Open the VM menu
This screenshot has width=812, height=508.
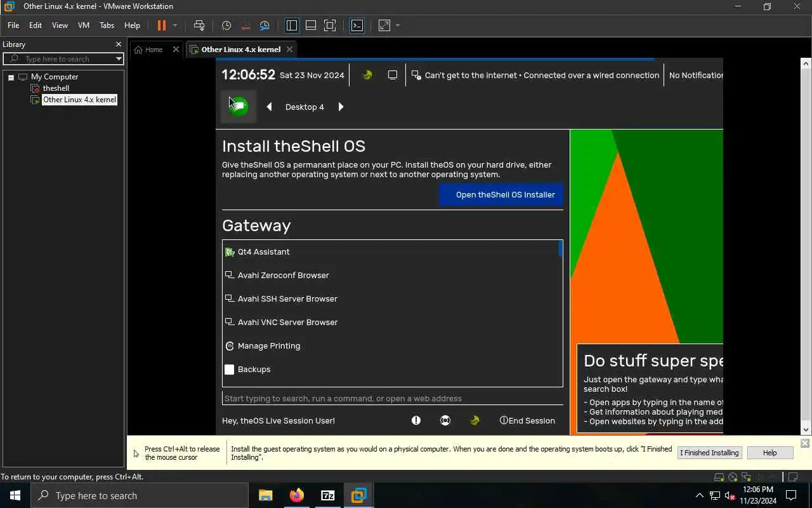pos(84,25)
